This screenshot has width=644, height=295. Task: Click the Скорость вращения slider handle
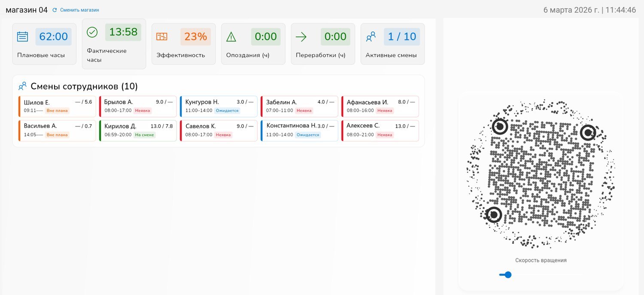(x=508, y=275)
